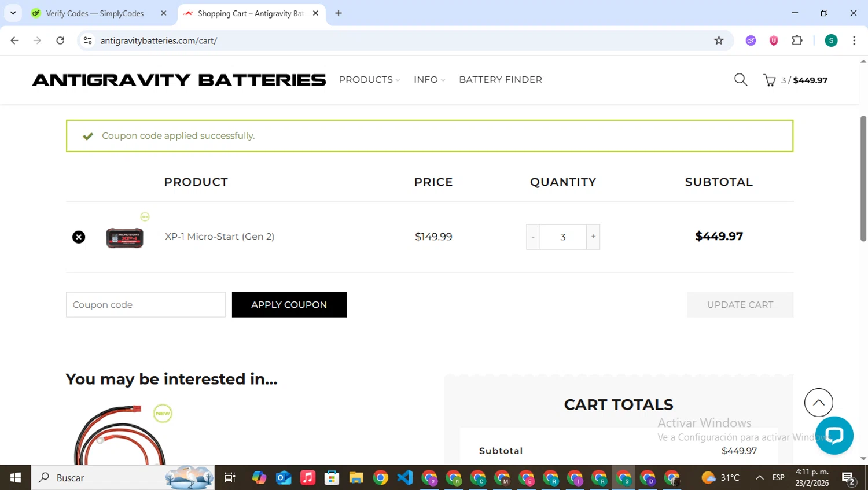Go back to previous page
868x490 pixels.
14,40
